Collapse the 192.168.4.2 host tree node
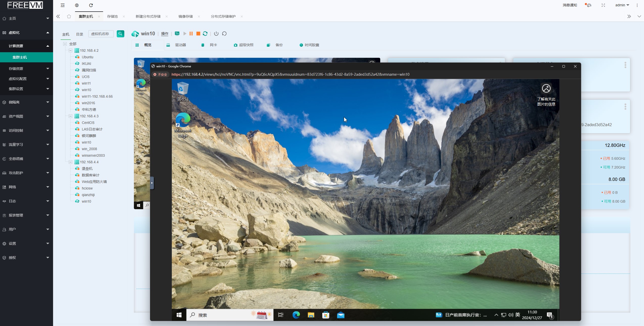 click(x=70, y=50)
